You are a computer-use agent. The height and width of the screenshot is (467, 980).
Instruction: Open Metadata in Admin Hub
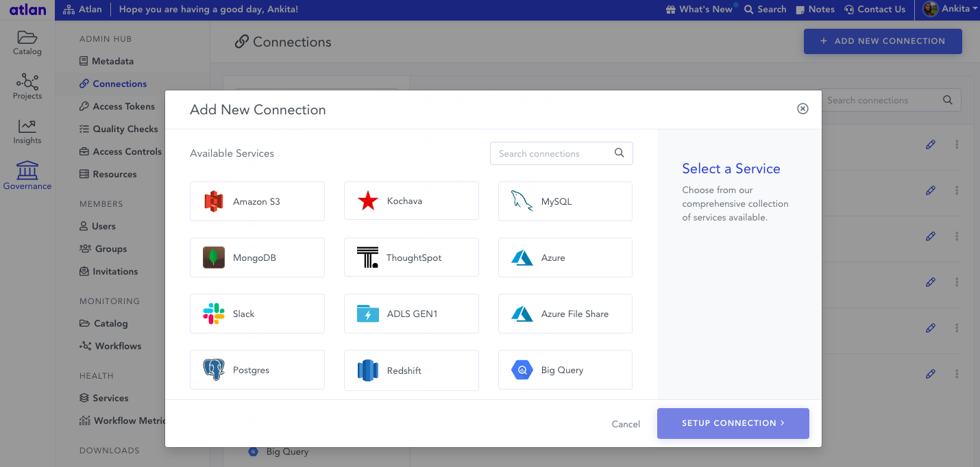click(x=107, y=61)
